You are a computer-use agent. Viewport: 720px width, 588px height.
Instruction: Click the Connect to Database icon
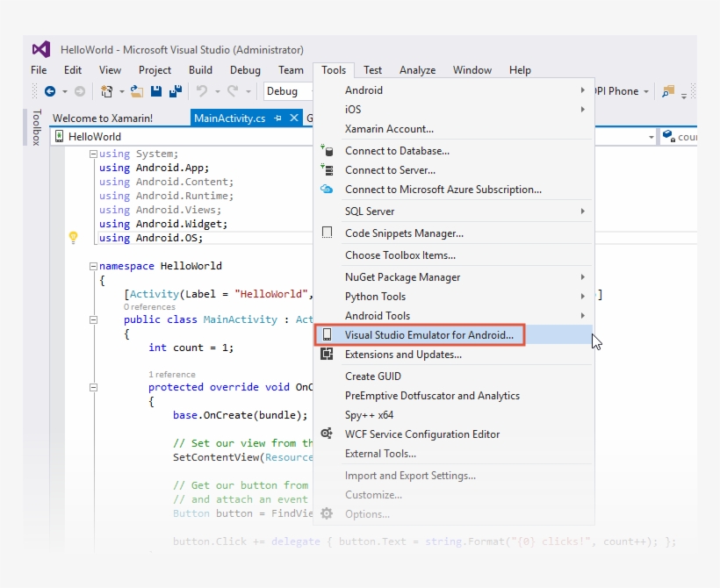pyautogui.click(x=327, y=150)
